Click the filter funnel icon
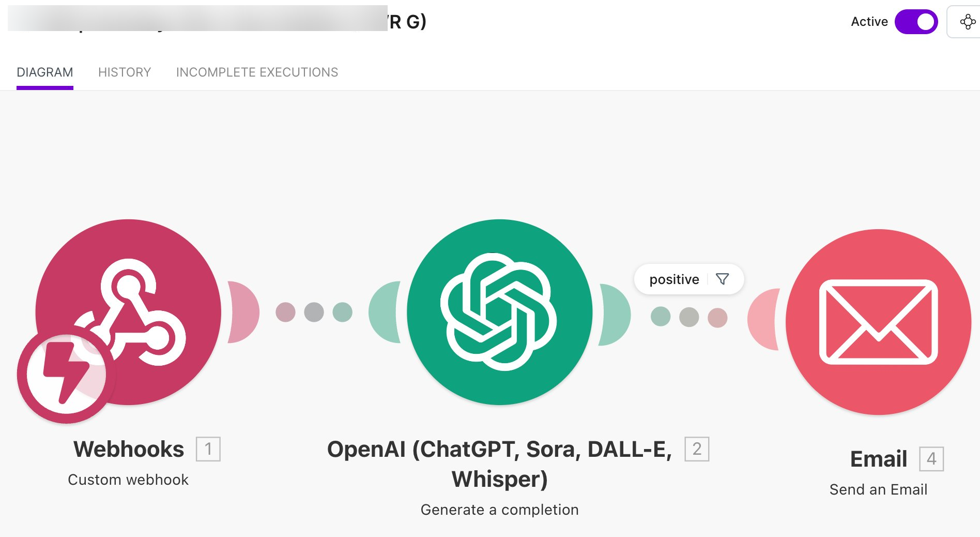This screenshot has width=980, height=537. tap(723, 279)
